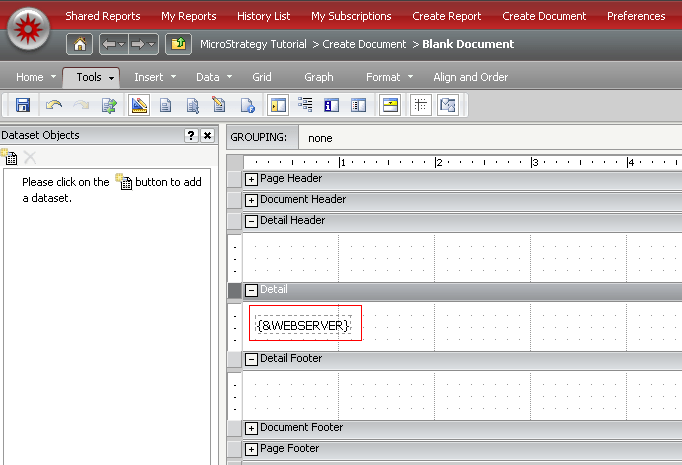Click the Add Dataset icon in panel
The width and height of the screenshot is (682, 465).
10,158
